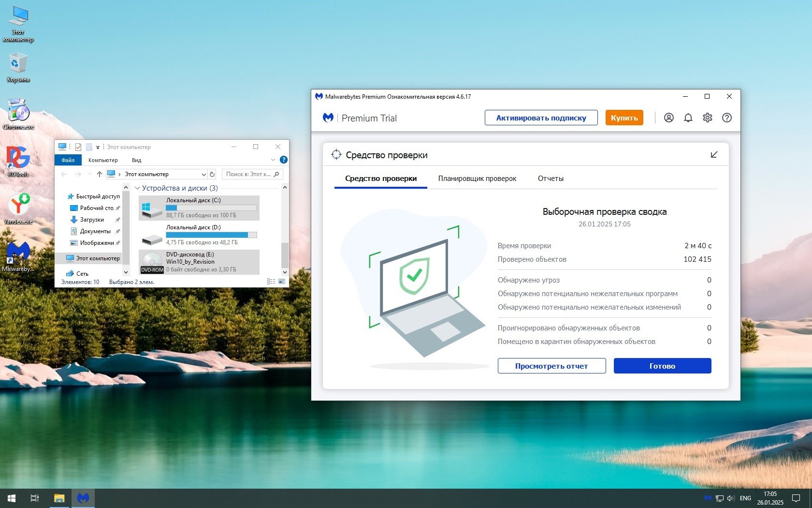Select the Yandex.exe desktop icon
This screenshot has height=508, width=812.
coord(18,209)
